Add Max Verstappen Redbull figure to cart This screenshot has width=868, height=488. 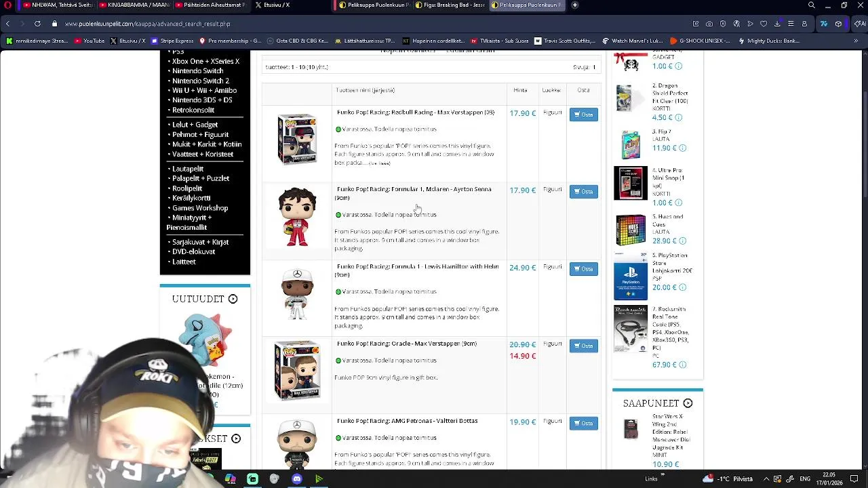pyautogui.click(x=583, y=115)
